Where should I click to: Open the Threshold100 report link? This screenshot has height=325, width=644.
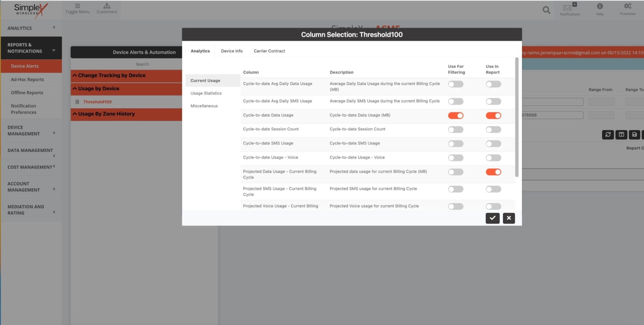click(97, 101)
